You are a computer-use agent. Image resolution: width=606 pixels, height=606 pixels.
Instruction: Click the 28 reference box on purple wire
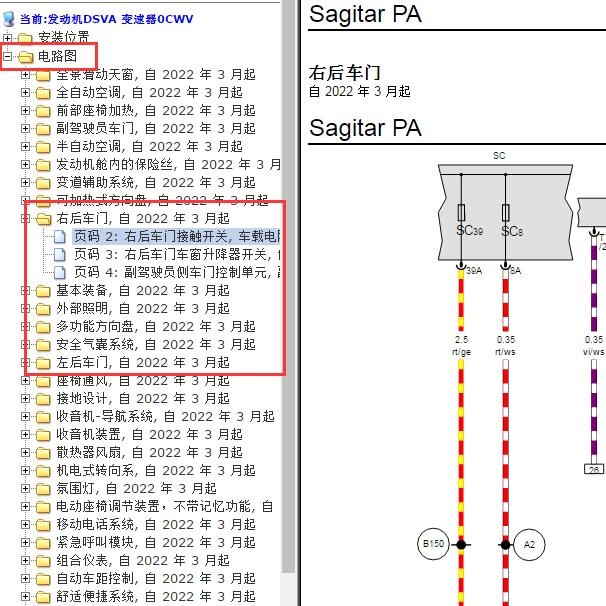click(x=594, y=469)
